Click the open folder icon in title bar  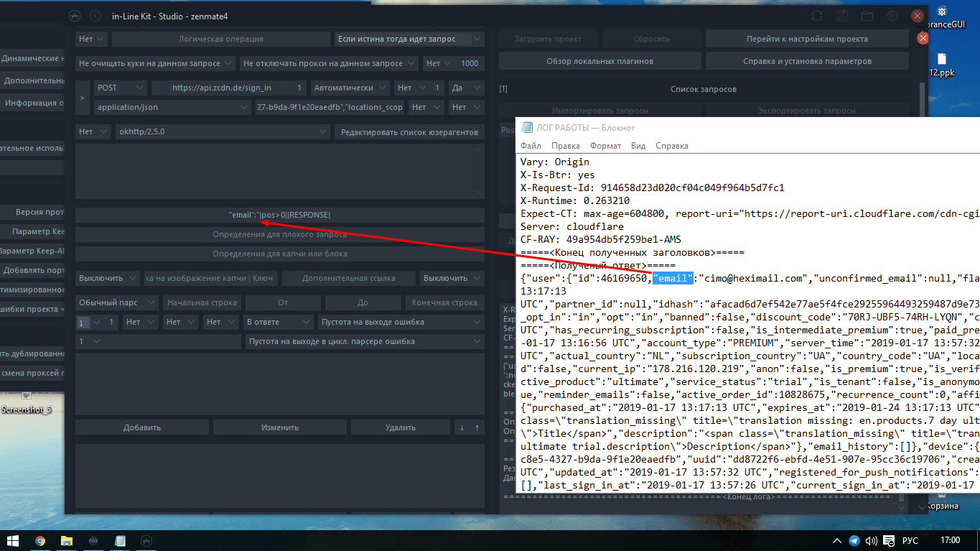pos(867,16)
